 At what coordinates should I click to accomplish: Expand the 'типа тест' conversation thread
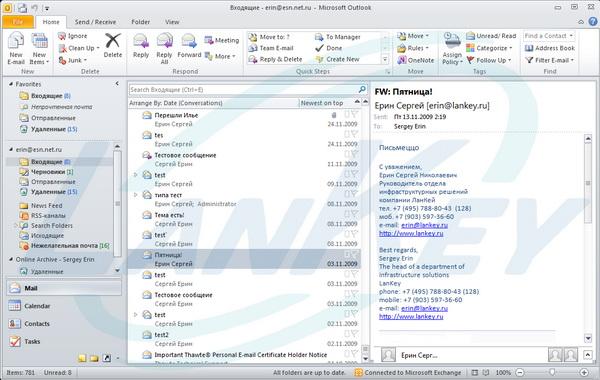pyautogui.click(x=135, y=195)
